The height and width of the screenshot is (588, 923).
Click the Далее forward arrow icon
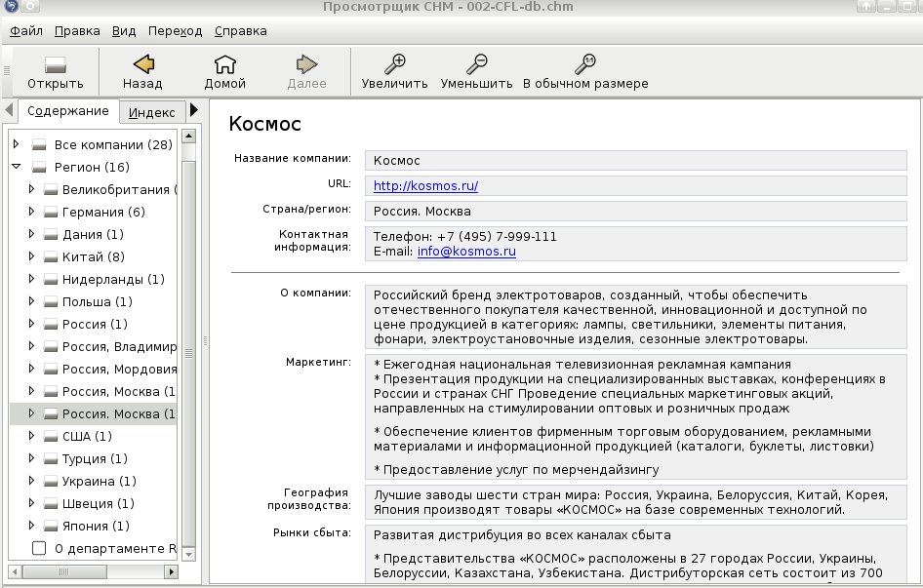point(306,63)
